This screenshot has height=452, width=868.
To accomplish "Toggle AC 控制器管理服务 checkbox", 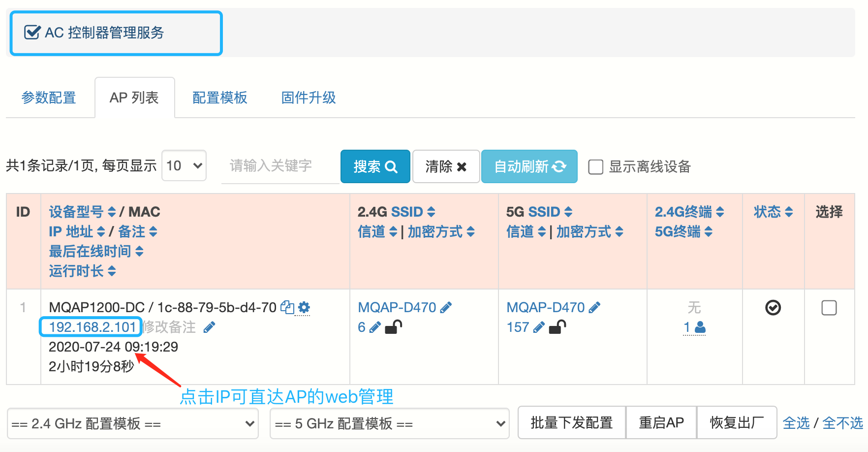I will pyautogui.click(x=32, y=33).
